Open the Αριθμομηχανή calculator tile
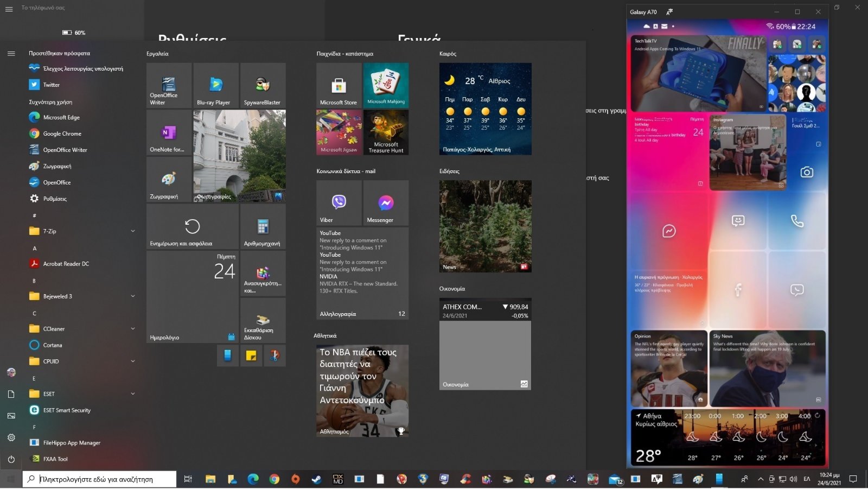 (x=263, y=227)
